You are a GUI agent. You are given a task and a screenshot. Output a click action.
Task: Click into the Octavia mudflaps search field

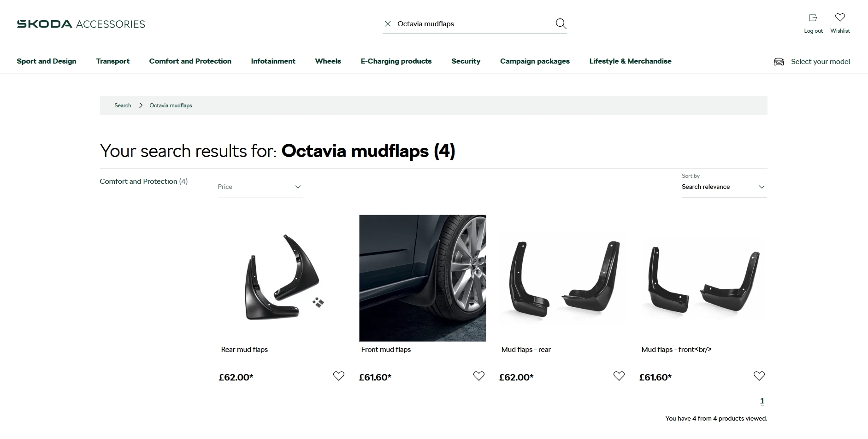pyautogui.click(x=470, y=24)
